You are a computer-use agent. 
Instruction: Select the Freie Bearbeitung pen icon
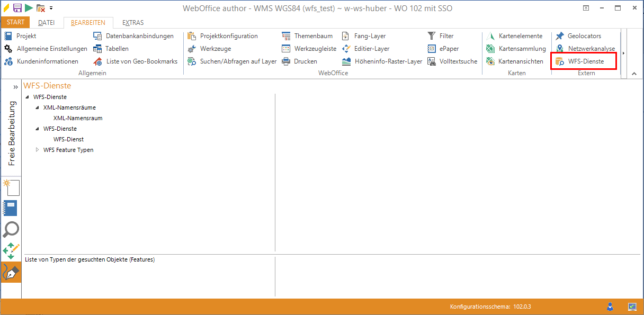pos(11,272)
